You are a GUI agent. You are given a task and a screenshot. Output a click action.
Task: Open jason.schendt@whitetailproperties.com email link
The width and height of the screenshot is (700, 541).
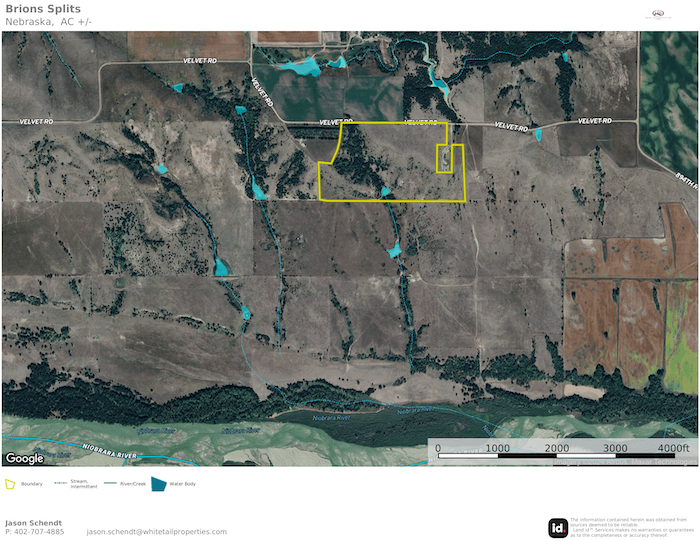pos(156,532)
